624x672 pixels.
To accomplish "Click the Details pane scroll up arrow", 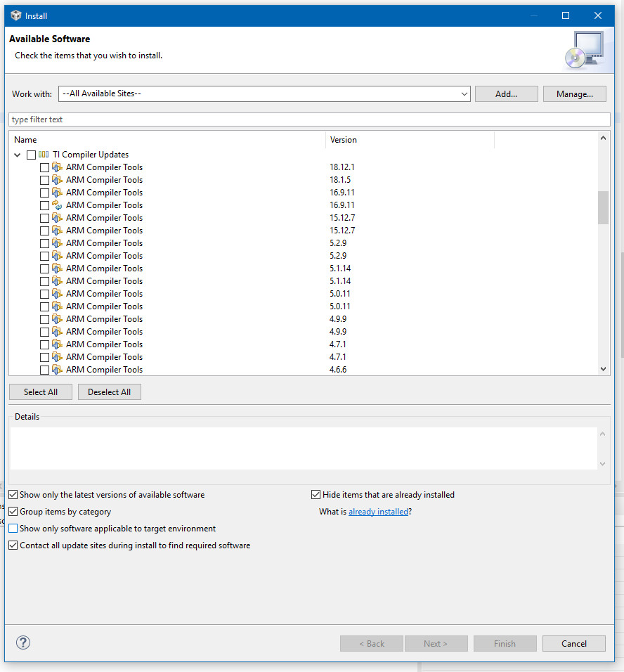I will 602,434.
